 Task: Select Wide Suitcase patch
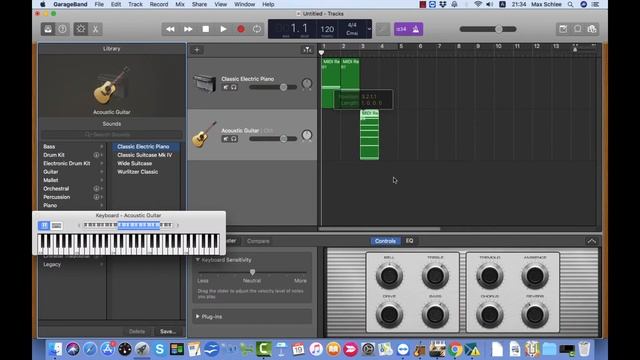(135, 163)
